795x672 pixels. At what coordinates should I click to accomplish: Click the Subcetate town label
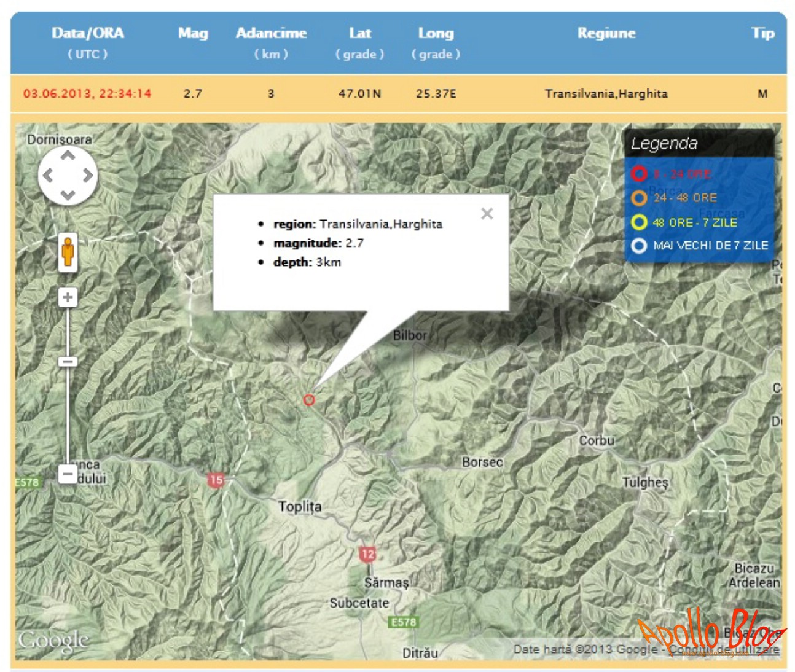point(359,603)
